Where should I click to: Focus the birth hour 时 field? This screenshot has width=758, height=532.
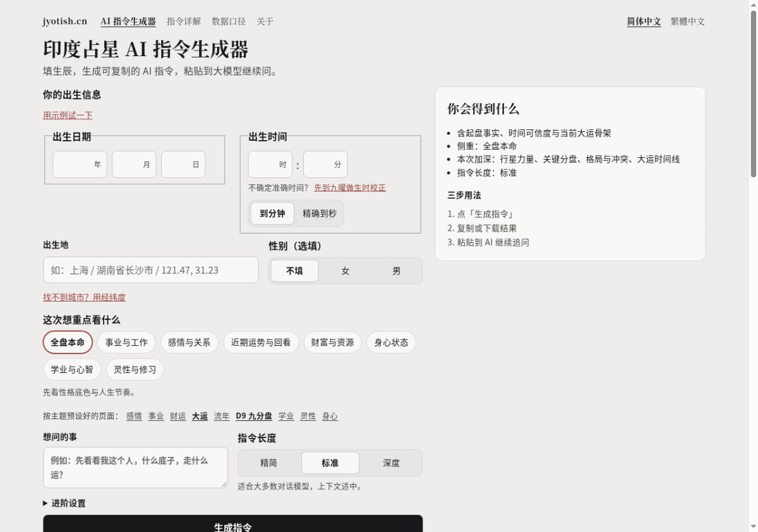pos(270,165)
